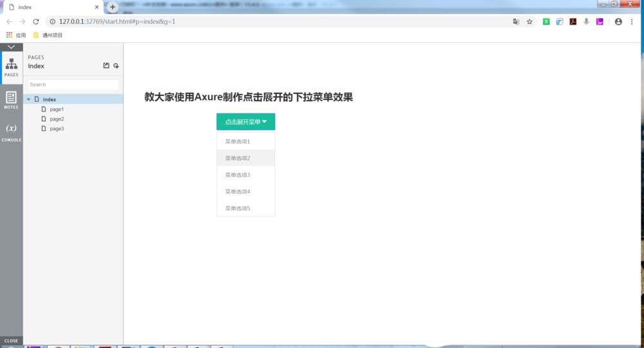644x348 pixels.
Task: Reload the current page
Action: tap(35, 21)
